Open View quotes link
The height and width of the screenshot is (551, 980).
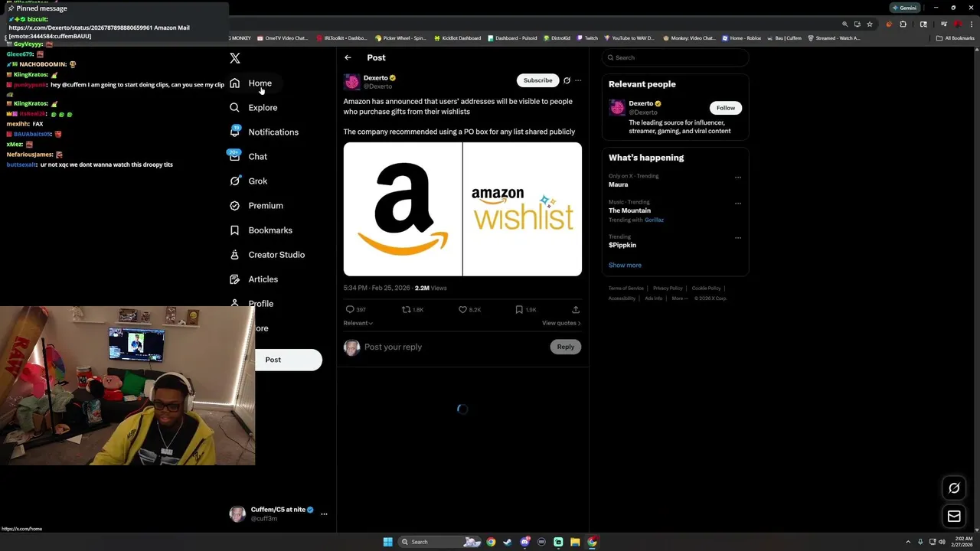coord(561,323)
